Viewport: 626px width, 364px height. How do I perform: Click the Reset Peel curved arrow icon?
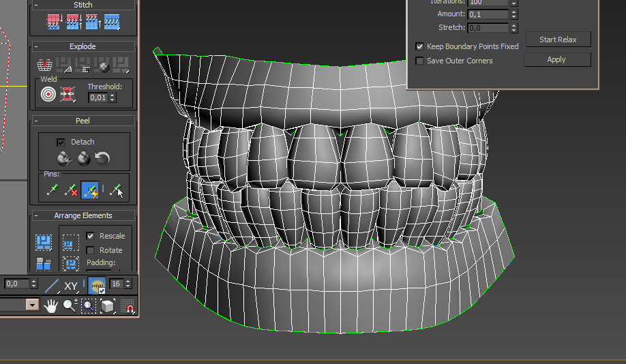(x=102, y=159)
